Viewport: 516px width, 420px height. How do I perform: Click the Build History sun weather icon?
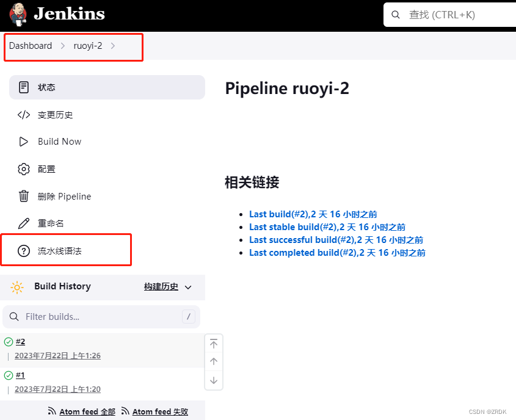coord(17,287)
